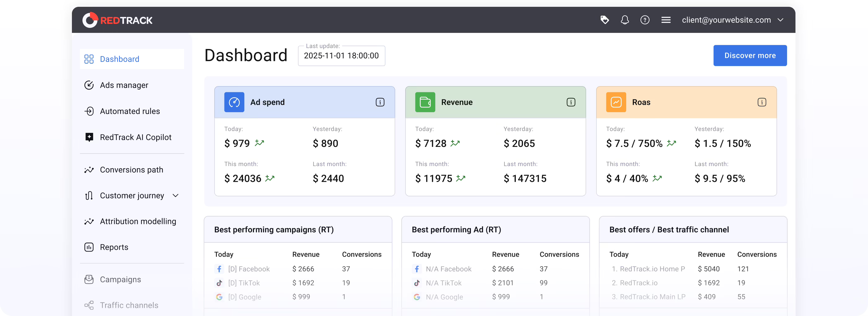This screenshot has width=868, height=316.
Task: Click the RedTrack logo
Action: pyautogui.click(x=117, y=20)
